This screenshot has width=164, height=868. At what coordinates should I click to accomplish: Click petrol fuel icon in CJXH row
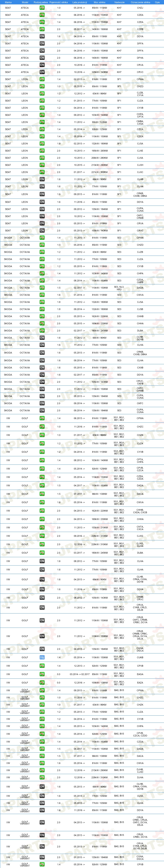pyautogui.click(x=42, y=165)
